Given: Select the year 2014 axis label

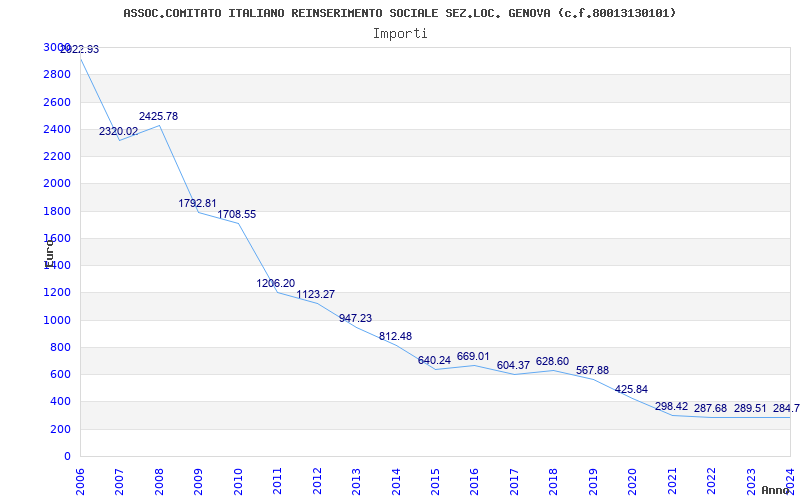Looking at the screenshot, I should point(396,482).
